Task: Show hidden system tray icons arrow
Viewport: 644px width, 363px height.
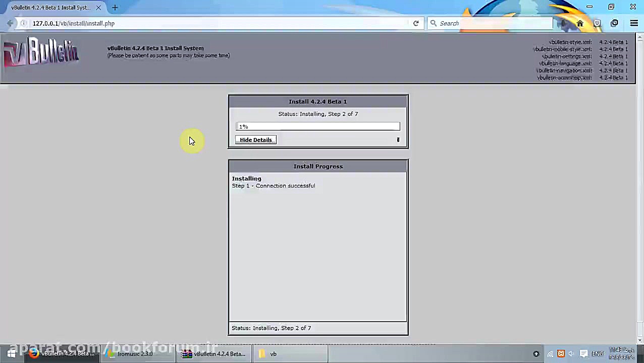Action: pyautogui.click(x=536, y=354)
